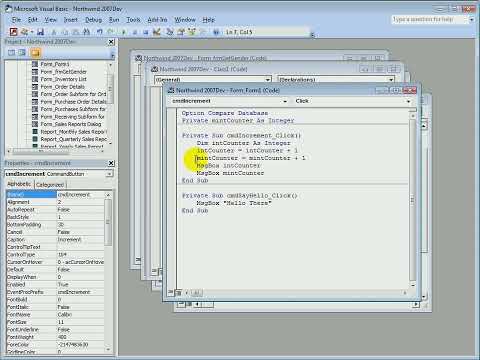Open the File menu
The width and height of the screenshot is (480, 360).
[x=16, y=20]
